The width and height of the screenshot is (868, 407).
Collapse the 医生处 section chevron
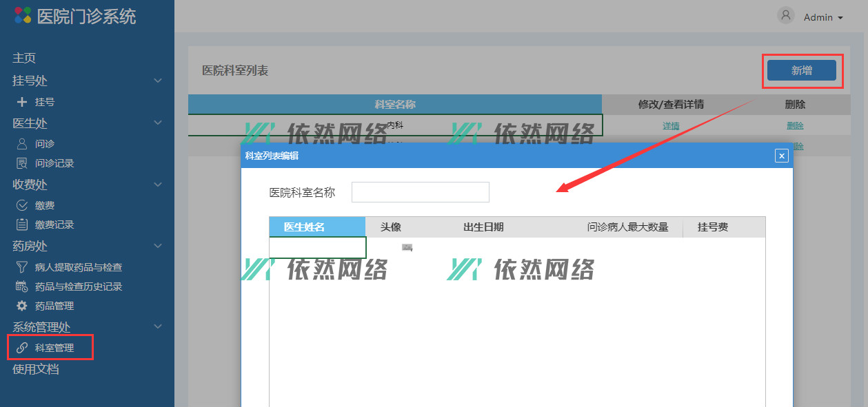[158, 123]
